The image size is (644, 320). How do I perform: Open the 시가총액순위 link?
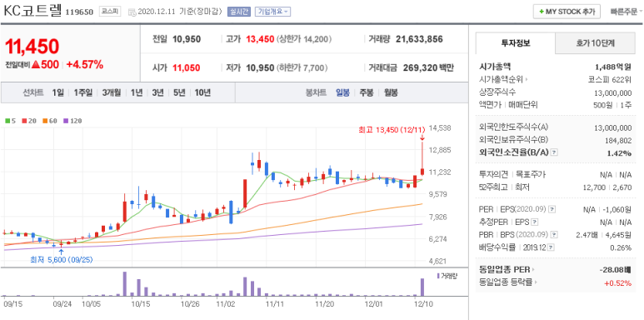pos(503,79)
